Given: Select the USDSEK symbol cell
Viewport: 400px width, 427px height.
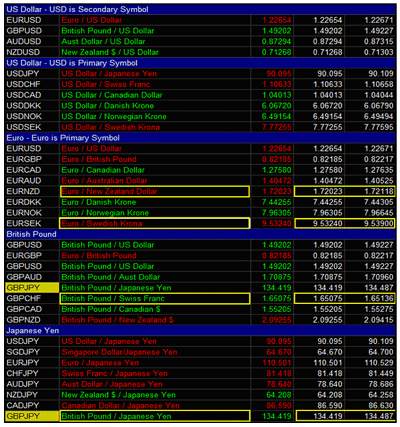Looking at the screenshot, I should 32,127.
